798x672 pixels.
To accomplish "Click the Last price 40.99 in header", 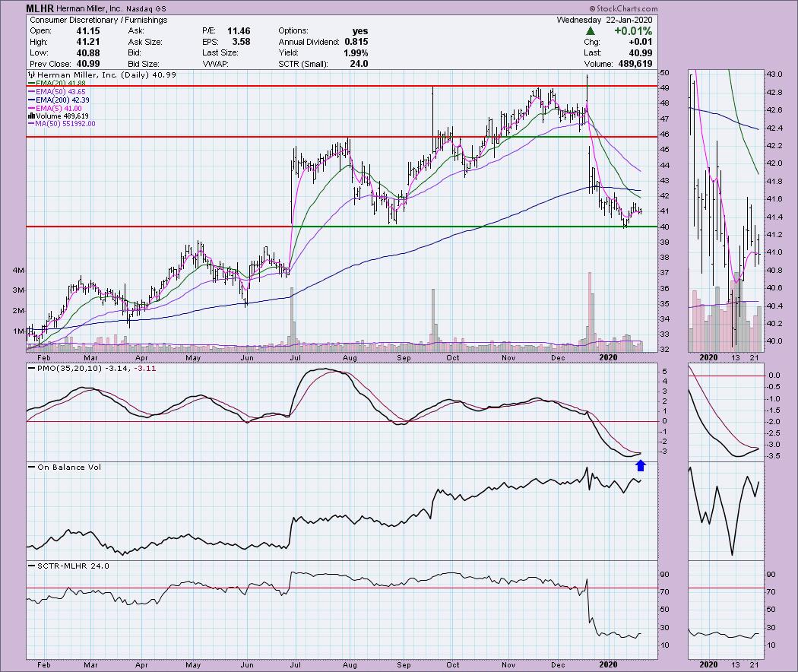I will point(640,53).
